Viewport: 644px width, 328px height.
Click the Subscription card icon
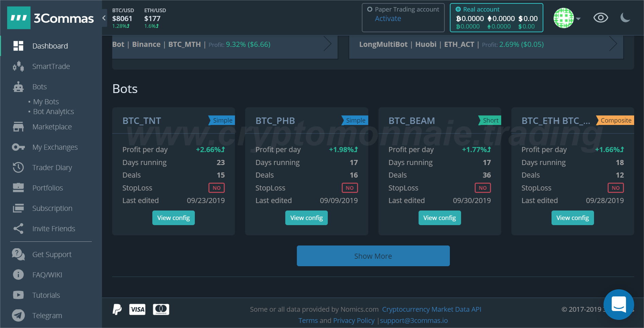coord(18,208)
